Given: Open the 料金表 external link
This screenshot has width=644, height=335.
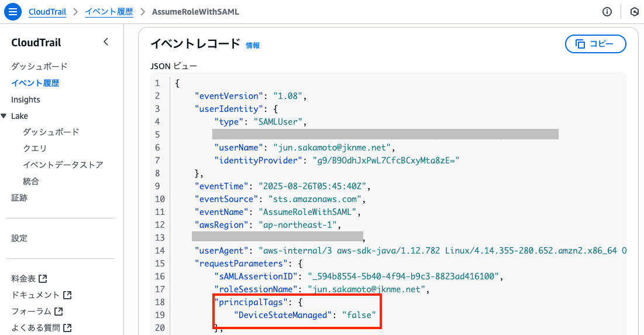Looking at the screenshot, I should click(x=29, y=279).
